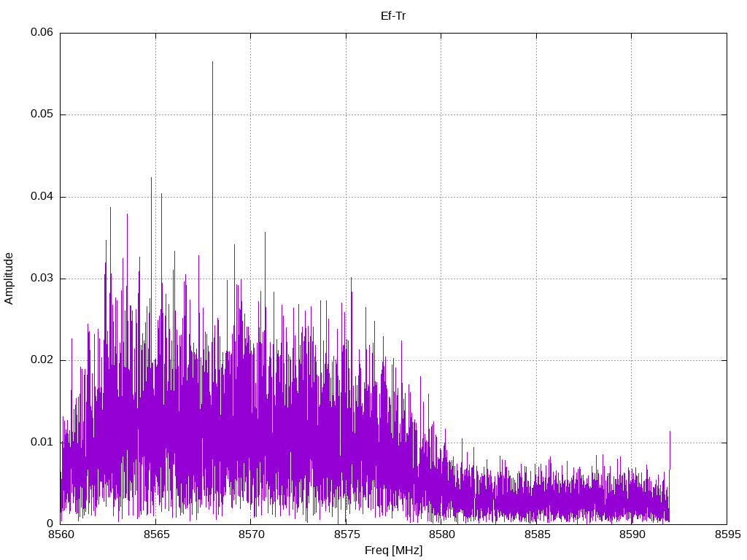Click the y-axis tick label 0.05
Image resolution: width=747 pixels, height=560 pixels.
tap(42, 114)
